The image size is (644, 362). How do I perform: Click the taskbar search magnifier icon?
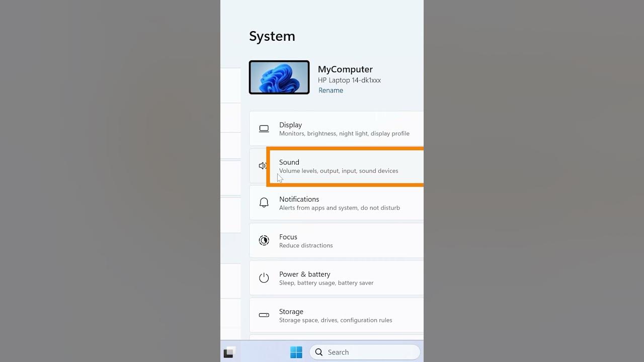click(x=319, y=352)
